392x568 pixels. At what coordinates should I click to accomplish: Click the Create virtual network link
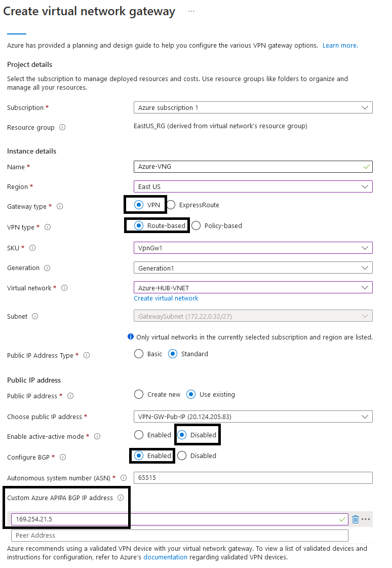[166, 298]
